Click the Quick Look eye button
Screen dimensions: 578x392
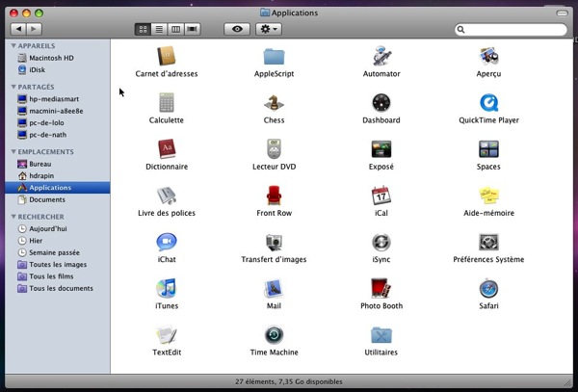tap(237, 30)
